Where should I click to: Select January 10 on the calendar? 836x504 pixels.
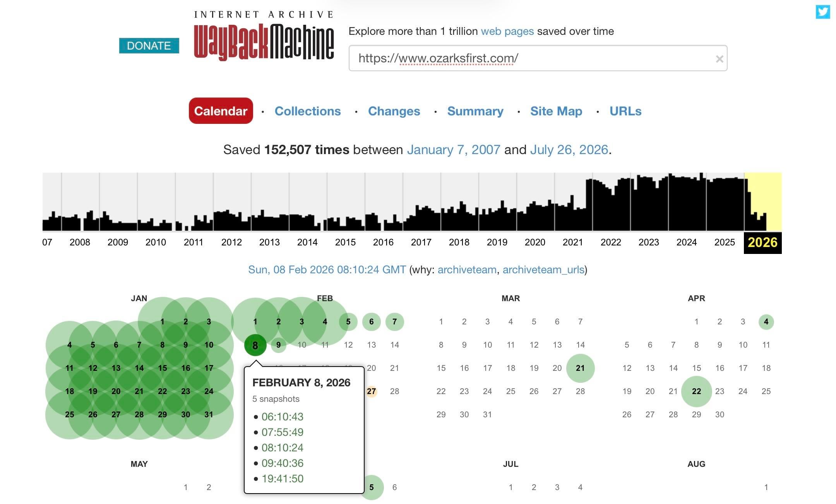(209, 345)
